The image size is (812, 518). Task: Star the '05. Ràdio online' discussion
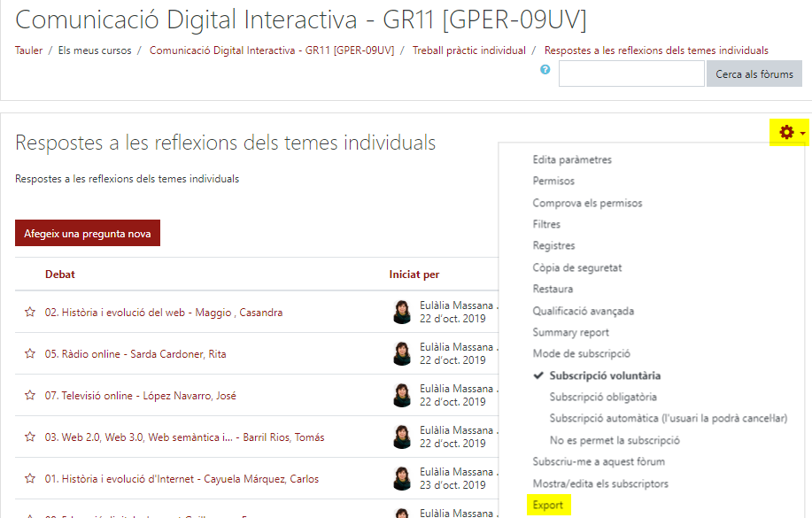[30, 354]
